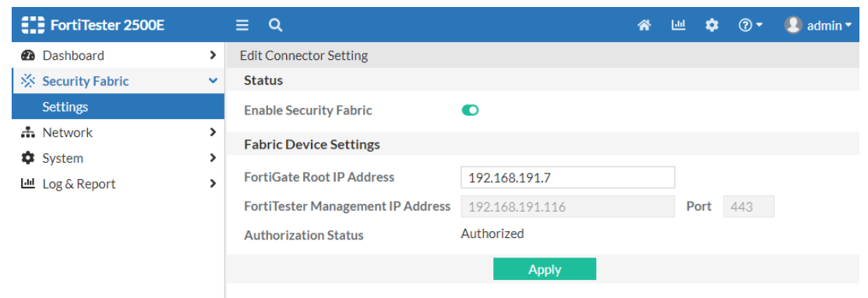The height and width of the screenshot is (298, 868).
Task: Toggle Enable Security Fabric switch off
Action: (470, 110)
